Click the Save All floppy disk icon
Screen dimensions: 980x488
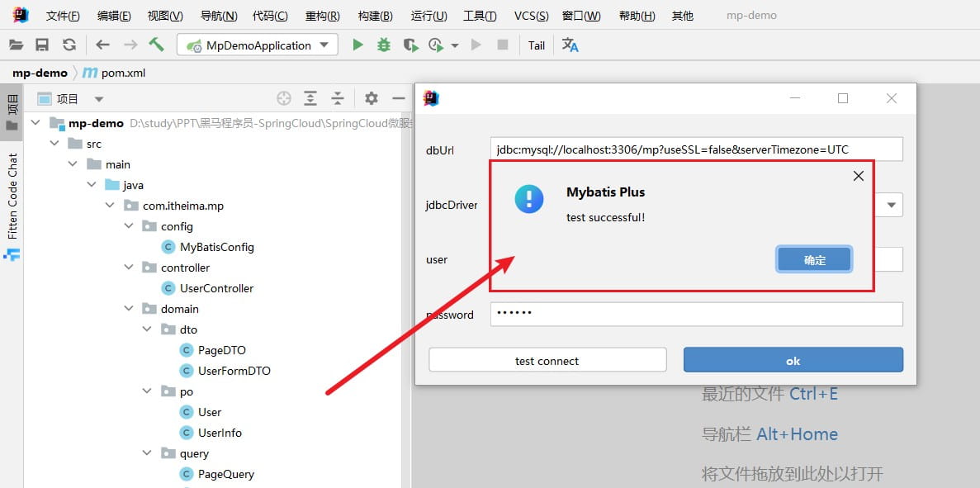[42, 45]
